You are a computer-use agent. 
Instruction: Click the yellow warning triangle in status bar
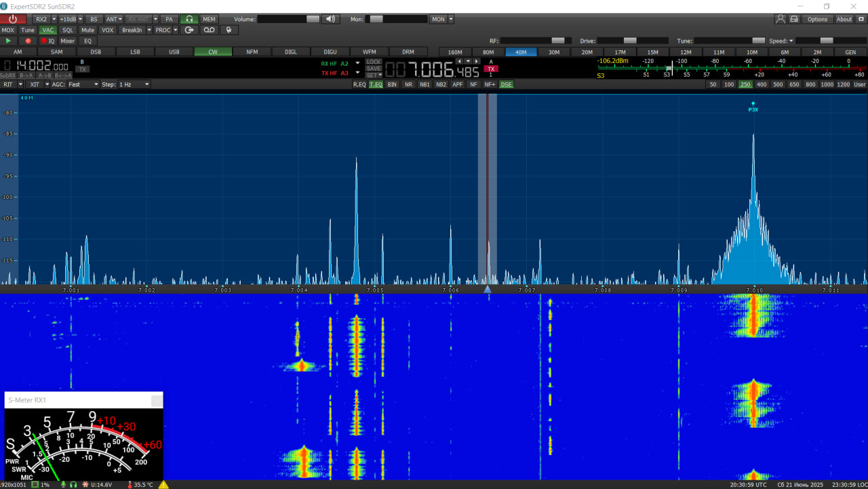pyautogui.click(x=163, y=484)
